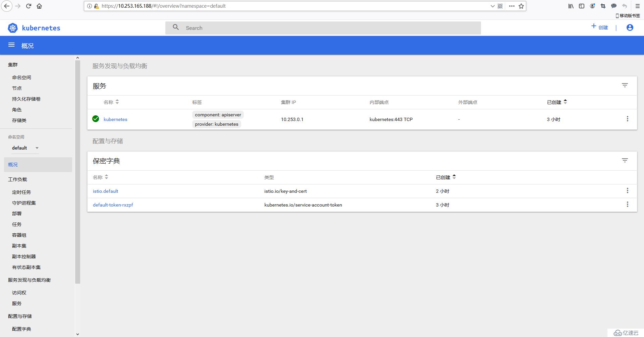Viewport: 644px width, 337px height.
Task: Open 命名空间 in cluster menu
Action: [x=21, y=77]
